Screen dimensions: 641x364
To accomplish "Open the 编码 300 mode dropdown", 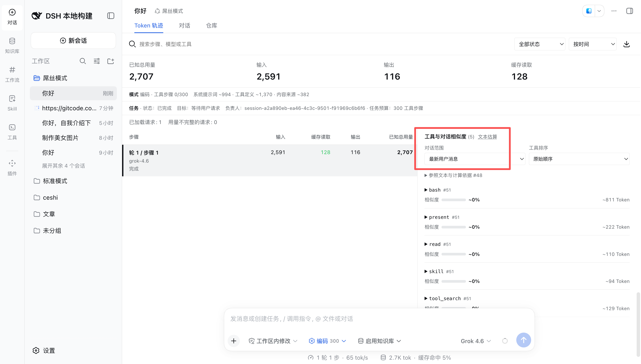I will [x=327, y=341].
